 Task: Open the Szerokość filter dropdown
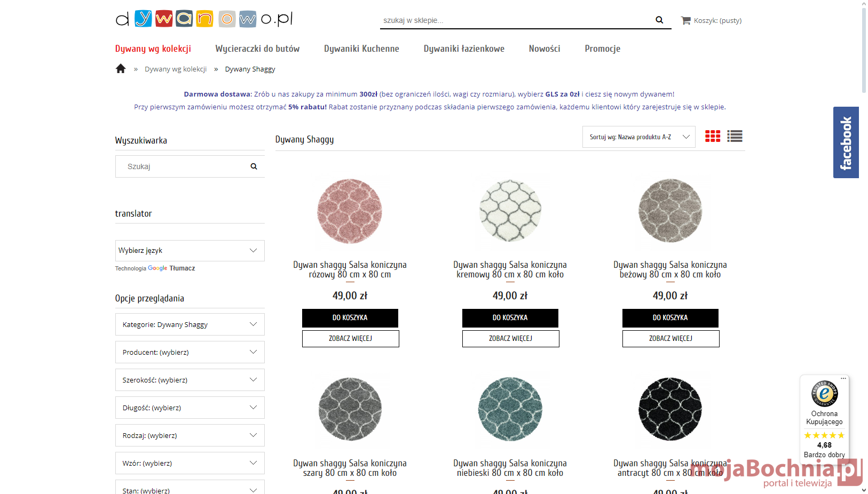[190, 380]
